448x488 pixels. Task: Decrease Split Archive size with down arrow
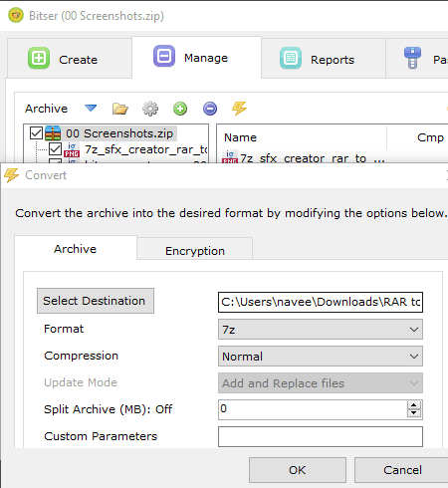coord(413,413)
